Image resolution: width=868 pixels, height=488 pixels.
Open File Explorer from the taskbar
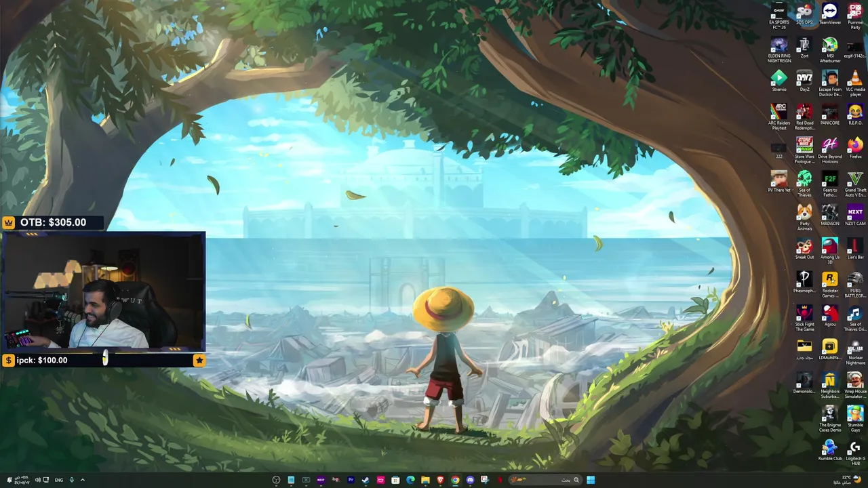pos(425,480)
